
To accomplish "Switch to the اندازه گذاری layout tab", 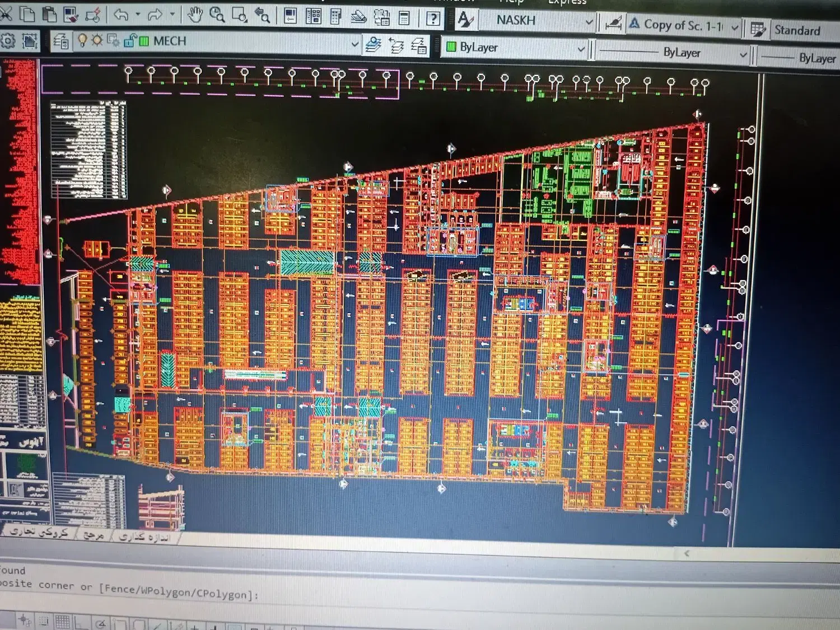I will tap(144, 536).
